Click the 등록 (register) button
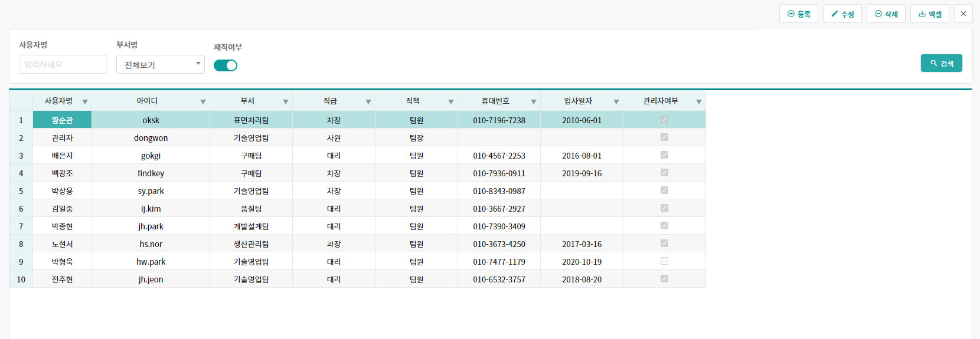The image size is (980, 339). pos(799,14)
